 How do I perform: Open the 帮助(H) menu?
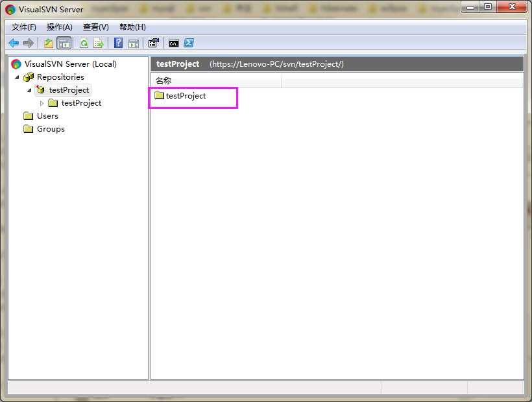[x=132, y=27]
